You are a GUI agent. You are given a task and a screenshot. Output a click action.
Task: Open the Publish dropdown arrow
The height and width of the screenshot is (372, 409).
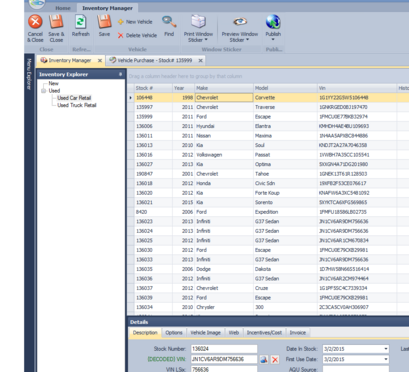[273, 40]
